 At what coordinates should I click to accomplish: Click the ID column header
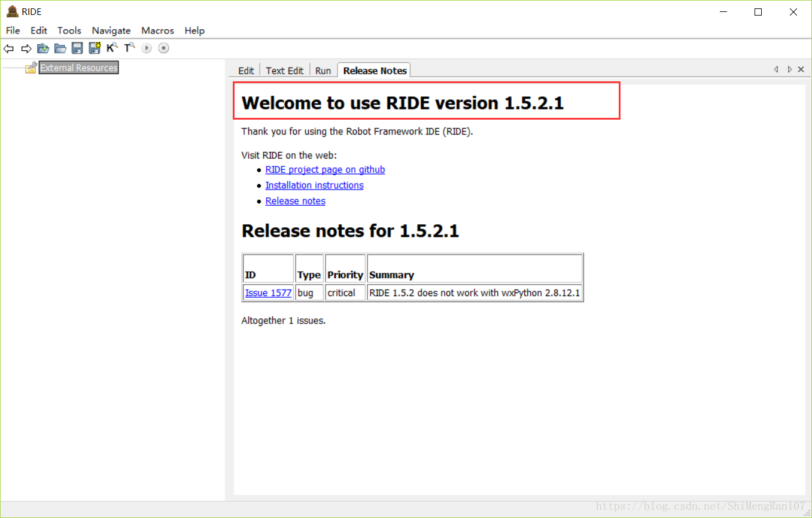tap(268, 269)
